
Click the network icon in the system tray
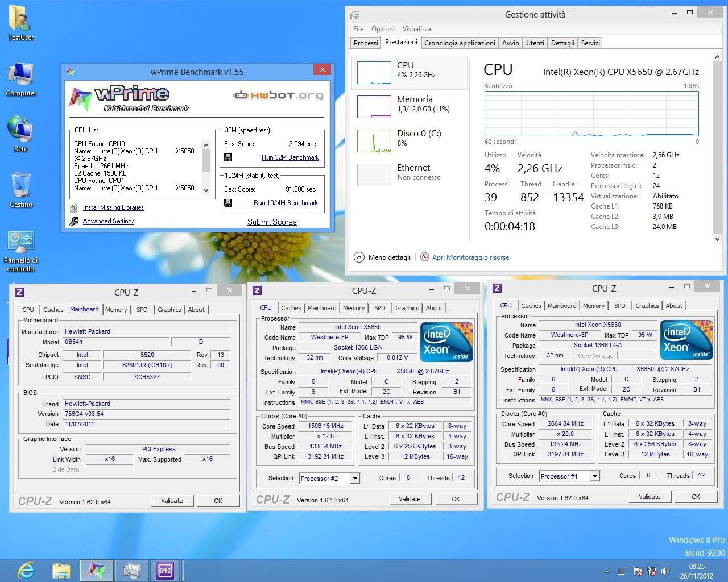tap(651, 571)
